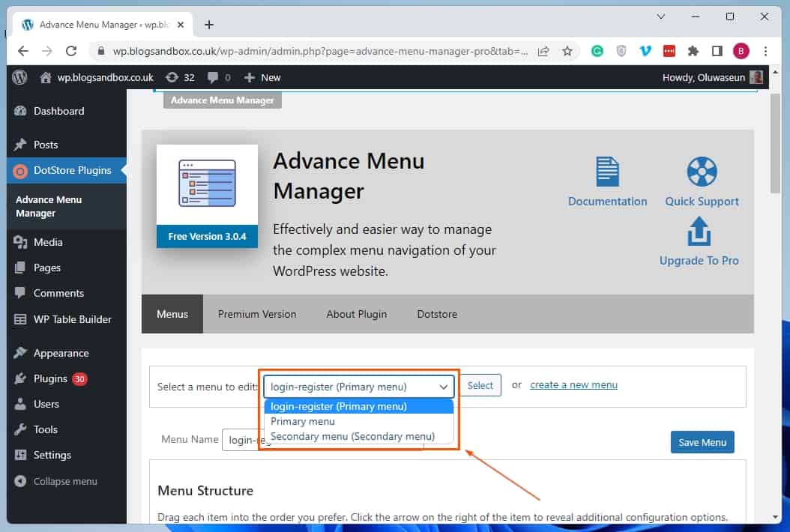Open the Select a menu dropdown
Screen dimensions: 790x532
(359, 387)
